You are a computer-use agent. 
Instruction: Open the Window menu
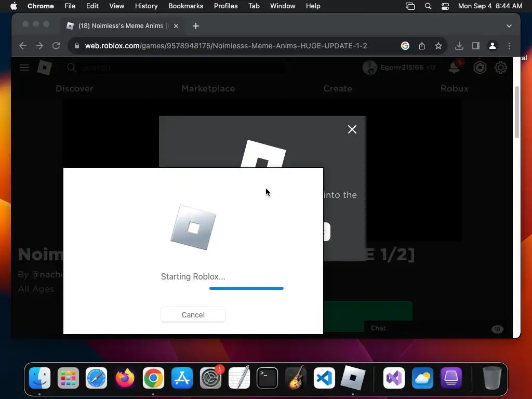pyautogui.click(x=283, y=6)
